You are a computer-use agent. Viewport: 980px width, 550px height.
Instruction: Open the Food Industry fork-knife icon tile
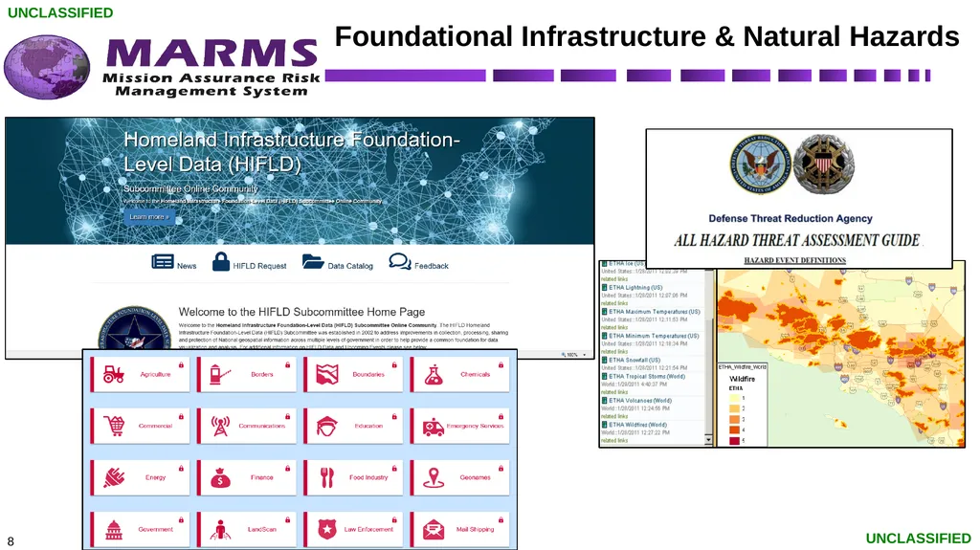pyautogui.click(x=353, y=477)
